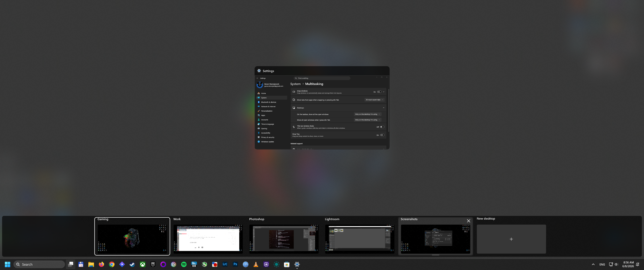
Task: Launch Firefox from the taskbar
Action: click(101, 264)
